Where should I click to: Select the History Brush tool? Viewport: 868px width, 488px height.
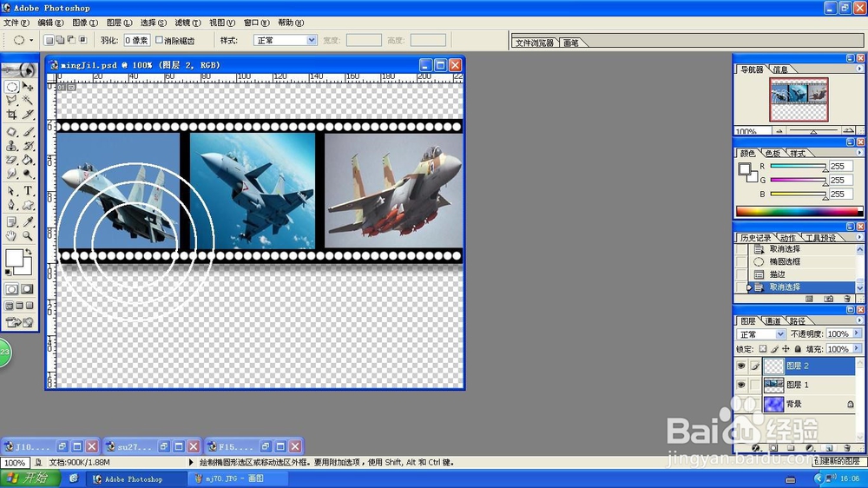coord(28,146)
